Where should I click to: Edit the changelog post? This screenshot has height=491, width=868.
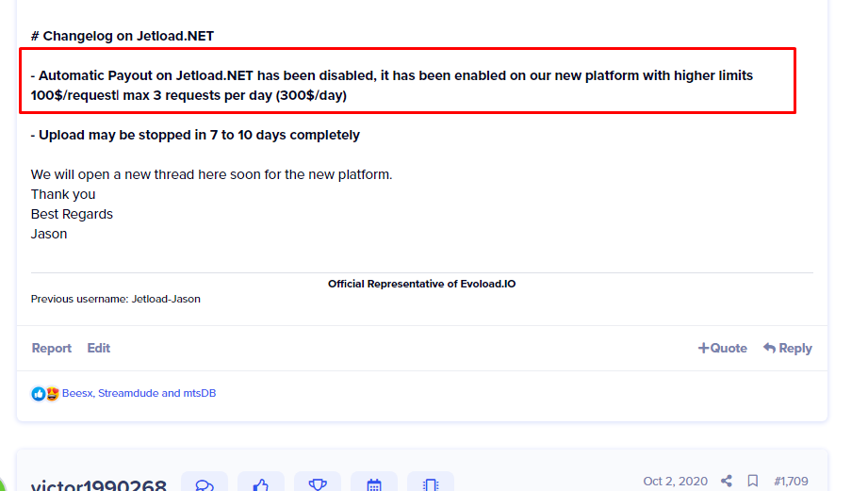[99, 348]
